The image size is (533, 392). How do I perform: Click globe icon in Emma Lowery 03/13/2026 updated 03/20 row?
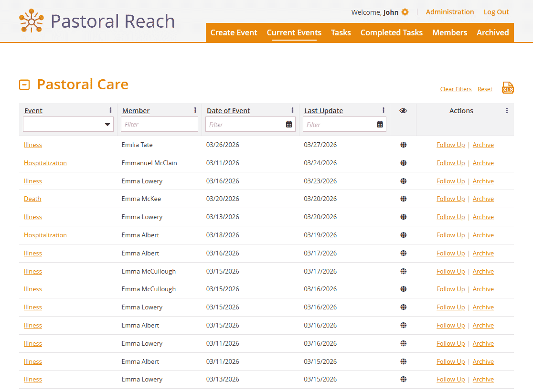[404, 217]
